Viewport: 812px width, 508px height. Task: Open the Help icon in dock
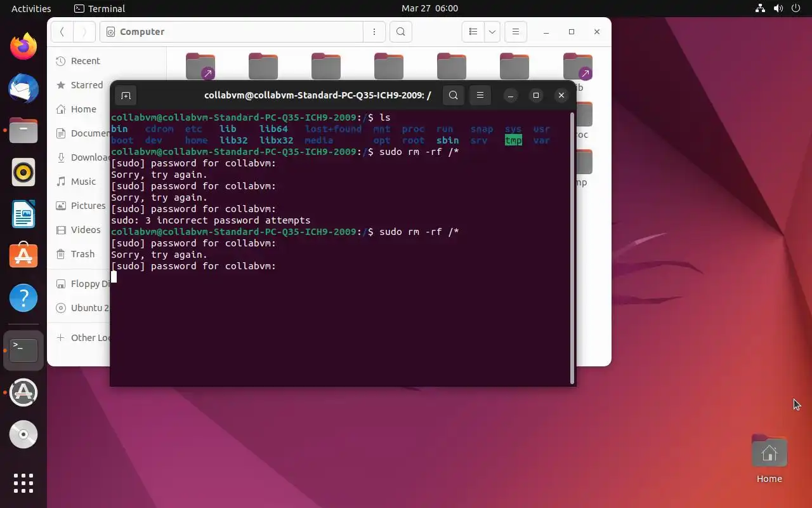[23, 298]
